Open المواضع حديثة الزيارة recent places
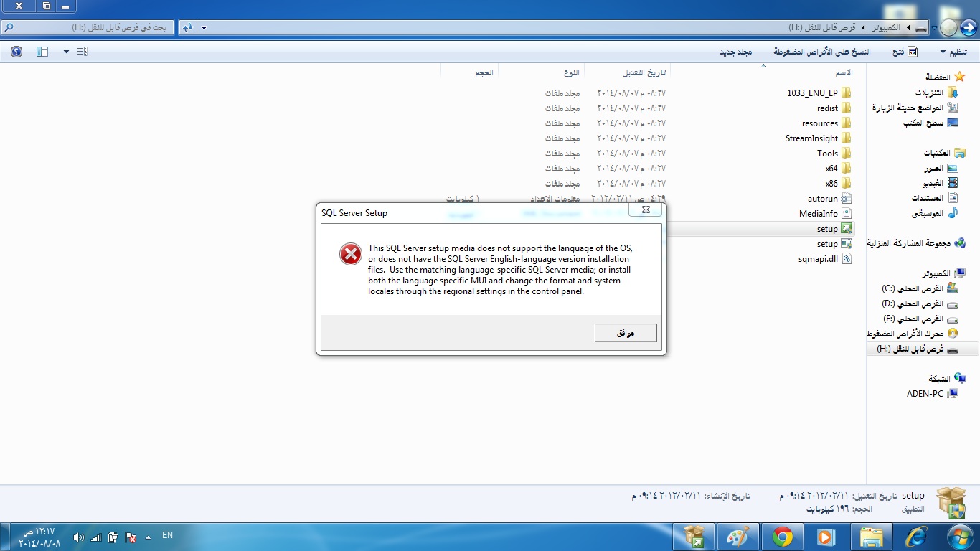Screen dimensions: 980x551 click(915, 107)
